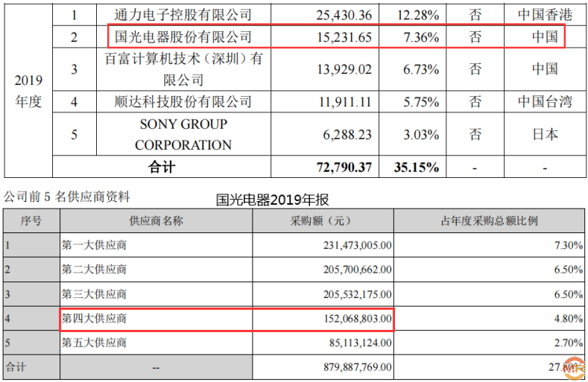588x382 pixels.
Task: Click percentage 7.36%
Action: (421, 37)
